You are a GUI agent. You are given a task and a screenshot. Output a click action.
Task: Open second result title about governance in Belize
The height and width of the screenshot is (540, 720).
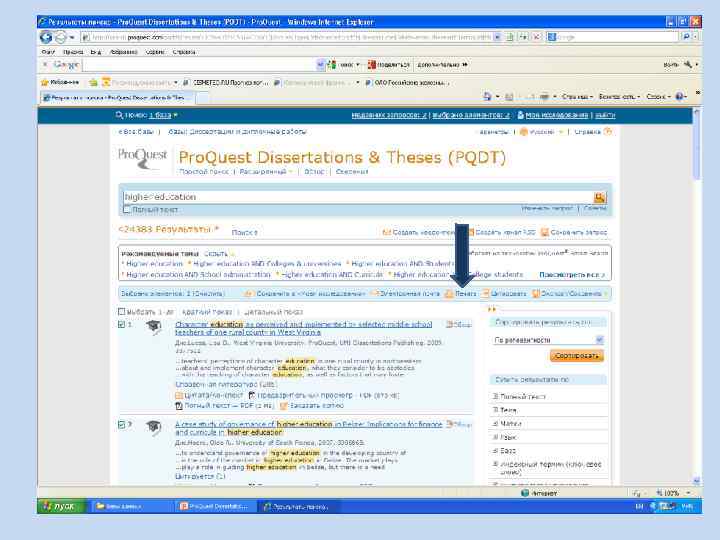click(309, 428)
